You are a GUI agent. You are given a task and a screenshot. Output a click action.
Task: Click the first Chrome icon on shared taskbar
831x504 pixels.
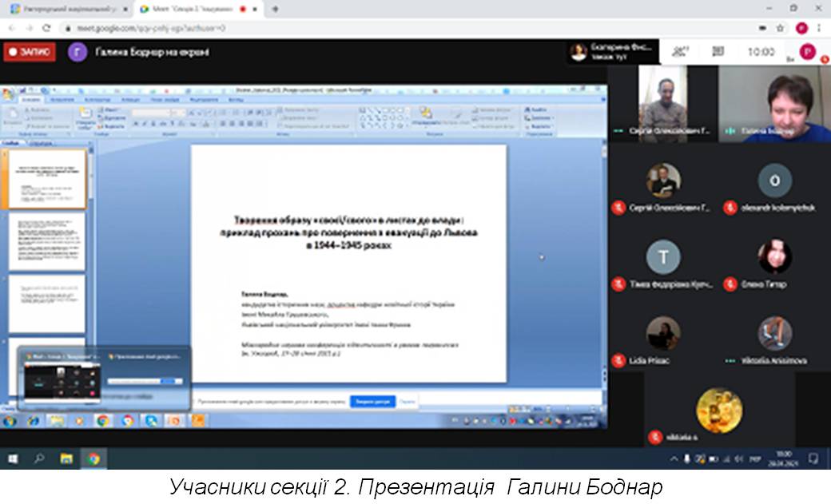[x=103, y=421]
